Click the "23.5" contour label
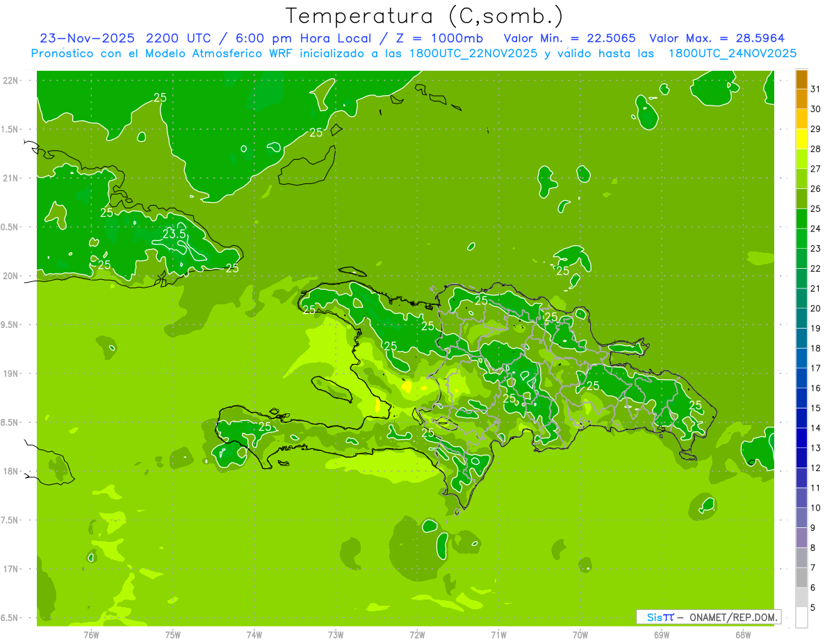 pyautogui.click(x=174, y=234)
